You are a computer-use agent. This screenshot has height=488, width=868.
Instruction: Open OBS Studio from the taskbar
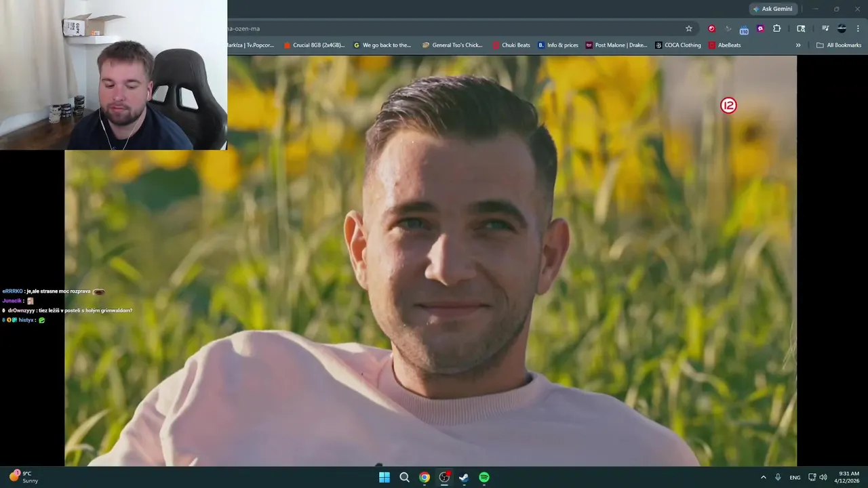(444, 477)
